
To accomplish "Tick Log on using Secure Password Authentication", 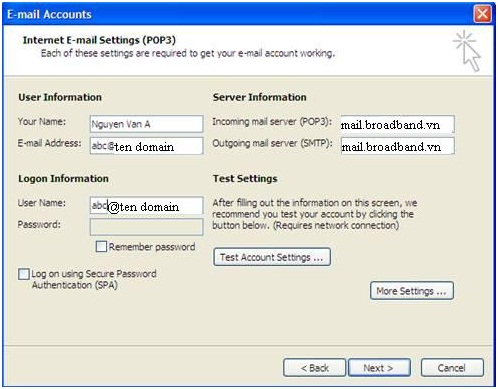I will click(24, 274).
